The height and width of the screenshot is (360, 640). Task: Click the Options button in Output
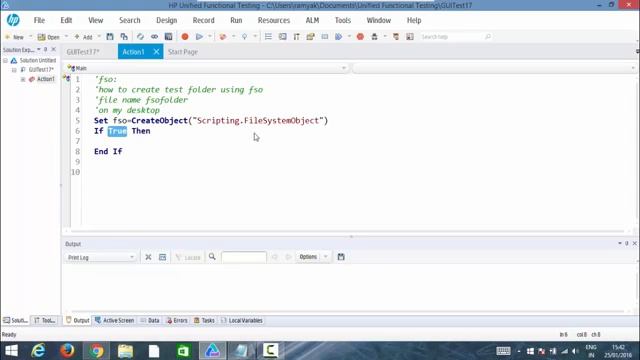pos(308,257)
